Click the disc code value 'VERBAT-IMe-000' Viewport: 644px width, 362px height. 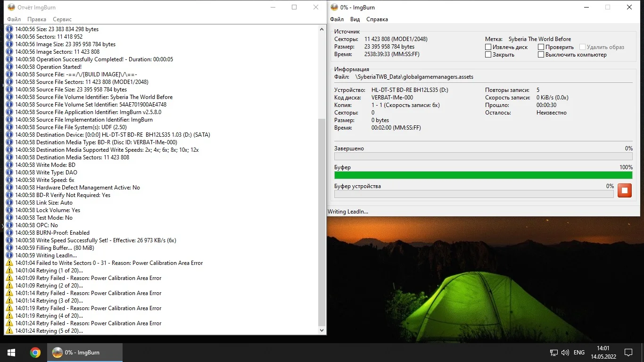pyautogui.click(x=392, y=98)
